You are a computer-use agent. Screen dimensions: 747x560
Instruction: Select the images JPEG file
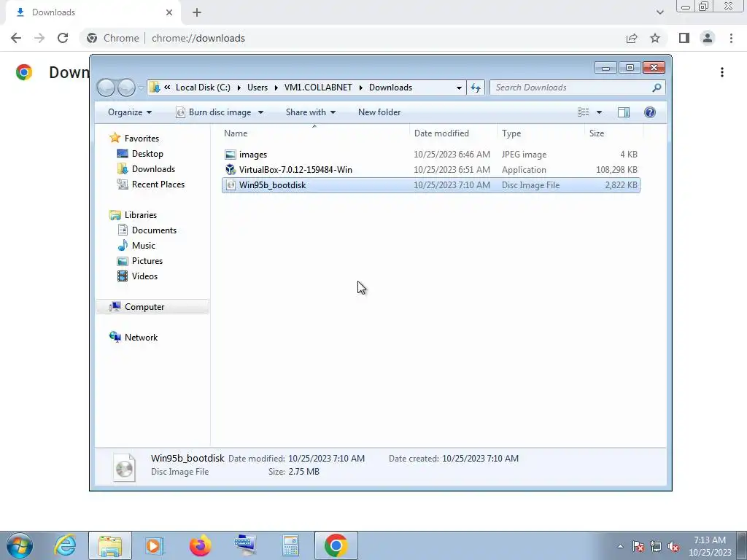[430, 155]
